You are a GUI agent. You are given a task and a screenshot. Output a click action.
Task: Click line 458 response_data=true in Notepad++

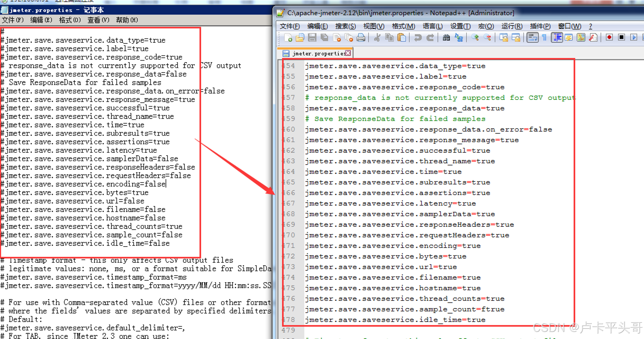tap(405, 108)
